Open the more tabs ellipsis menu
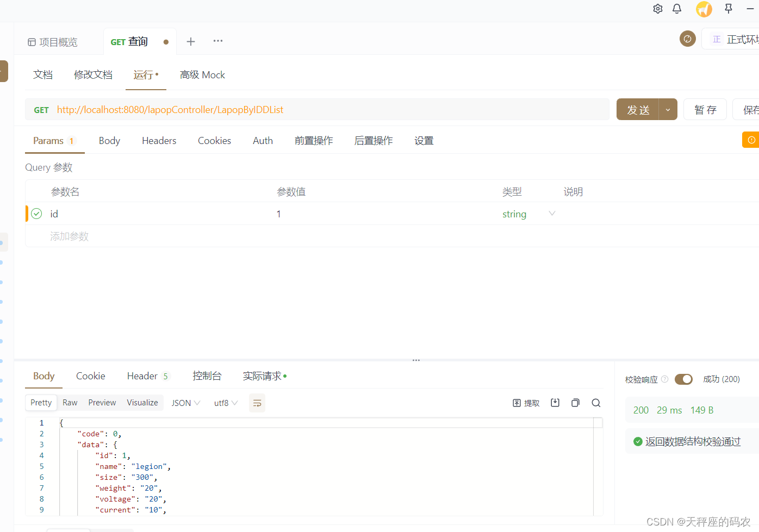The height and width of the screenshot is (532, 759). [218, 41]
